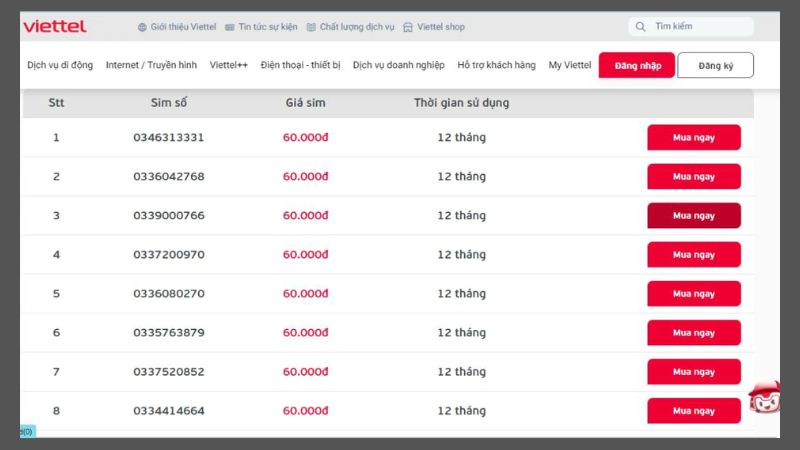Viewport: 800px width, 450px height.
Task: Focus the Tìm kiếm search field
Action: (691, 27)
